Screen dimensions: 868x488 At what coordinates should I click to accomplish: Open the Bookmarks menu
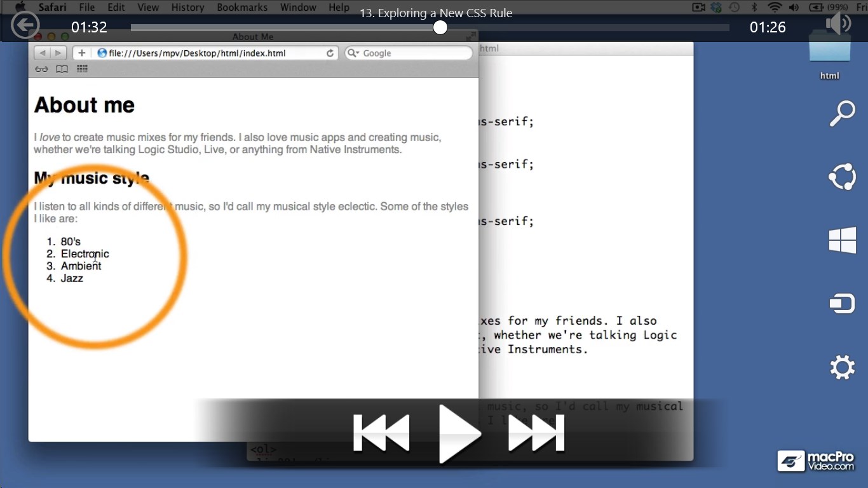(242, 7)
